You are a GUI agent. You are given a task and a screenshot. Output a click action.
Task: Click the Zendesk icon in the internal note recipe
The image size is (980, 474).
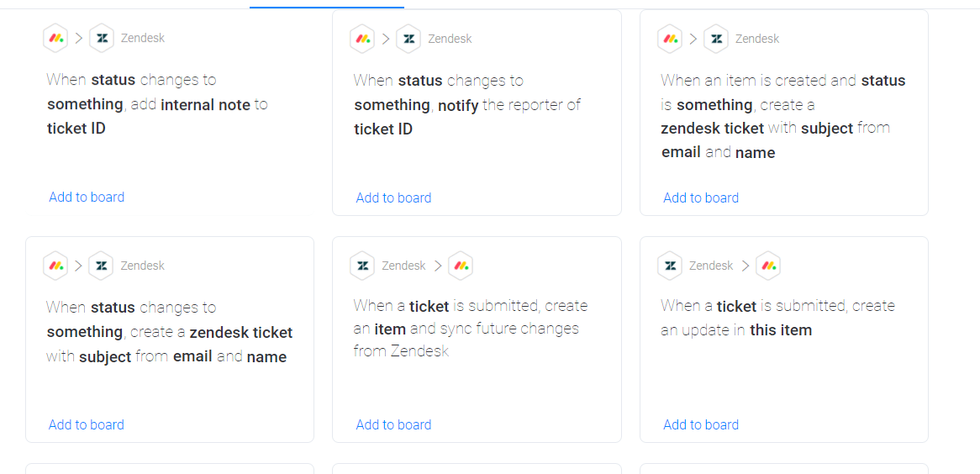(101, 38)
